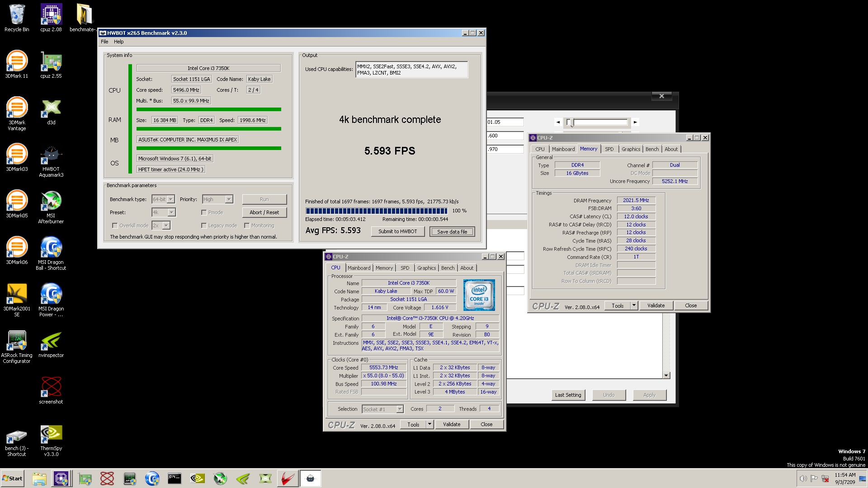This screenshot has width=868, height=488.
Task: Click Last Setting button in background window
Action: [x=568, y=395]
